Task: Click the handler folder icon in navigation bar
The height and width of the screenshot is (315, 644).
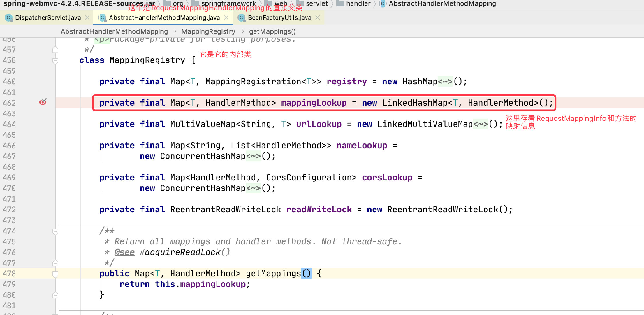Action: click(x=340, y=3)
